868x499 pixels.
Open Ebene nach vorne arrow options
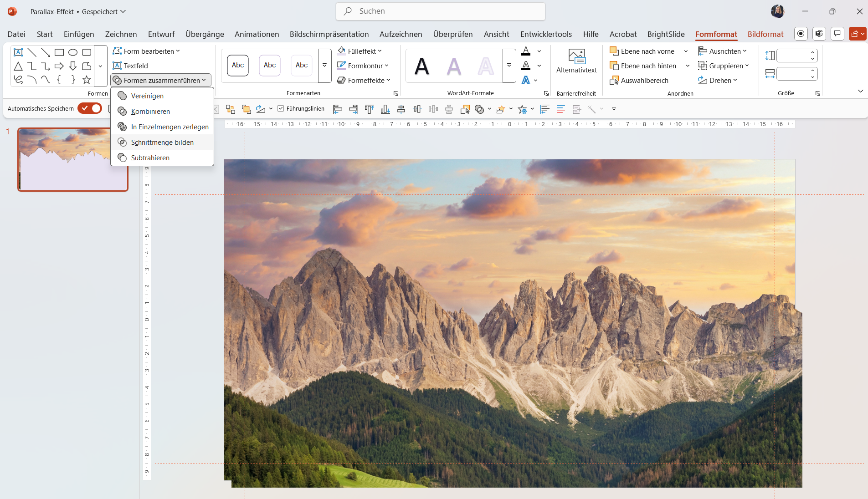point(686,51)
